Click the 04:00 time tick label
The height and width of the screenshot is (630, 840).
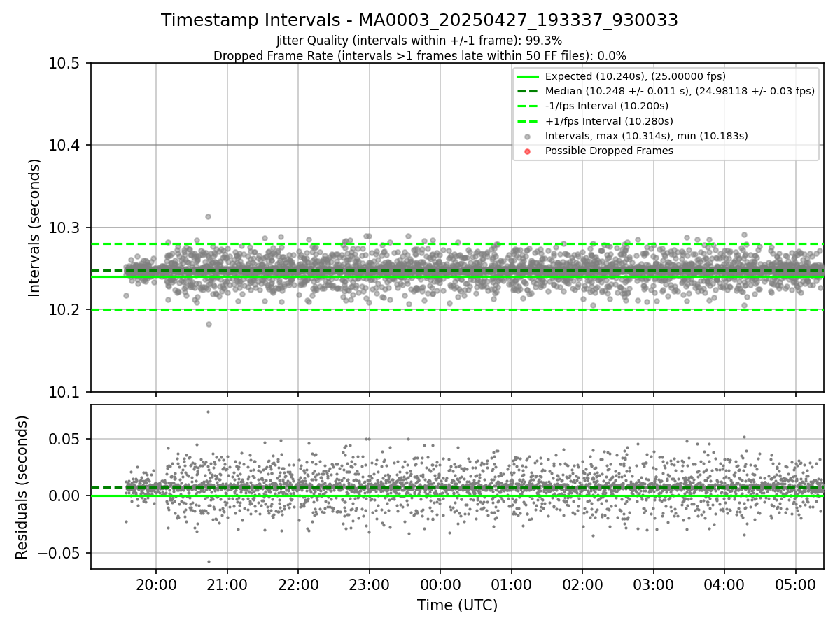click(724, 584)
